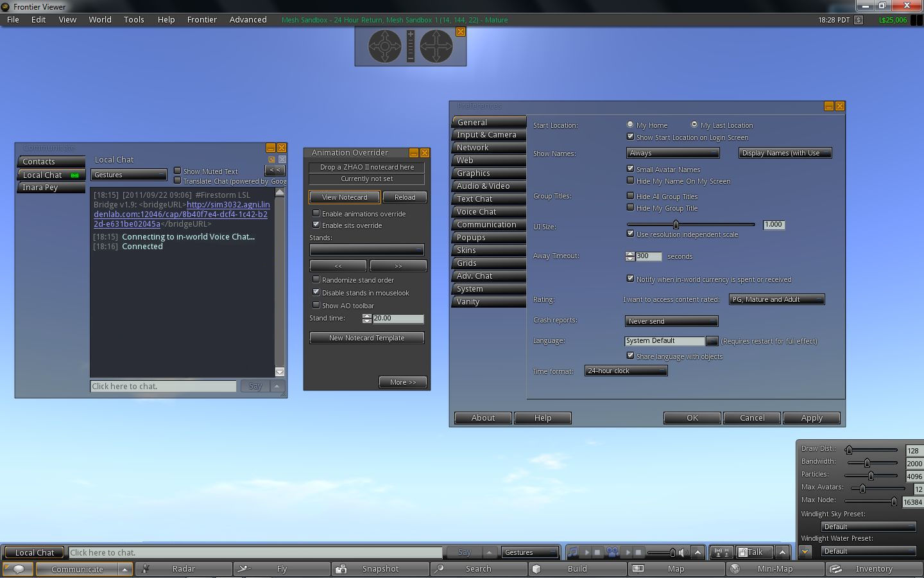Screen dimensions: 924x578
Task: Select the My Home start location
Action: [x=630, y=125]
